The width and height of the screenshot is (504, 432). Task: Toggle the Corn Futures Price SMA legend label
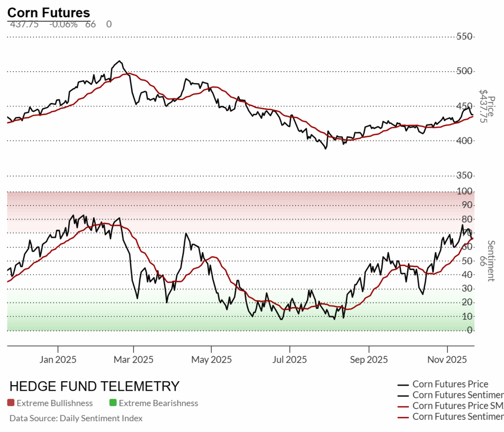coord(458,406)
